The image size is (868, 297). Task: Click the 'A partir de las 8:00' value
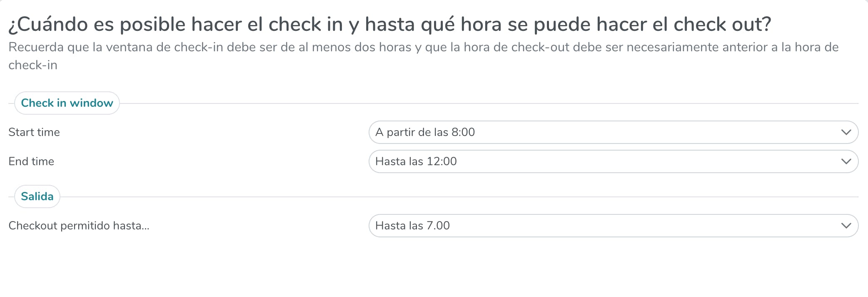425,132
